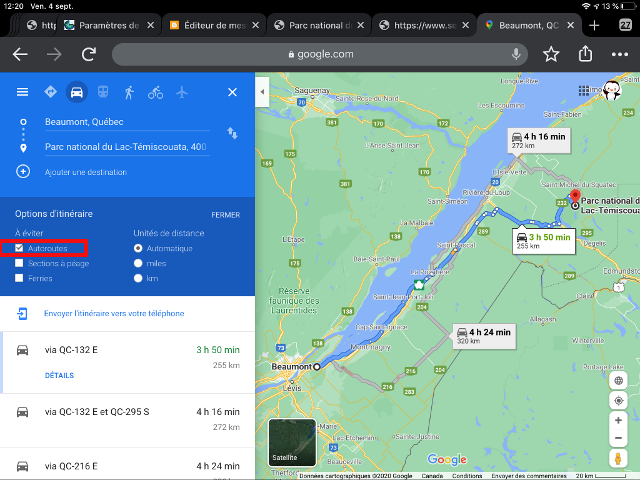
Task: Select cycling travel mode
Action: pos(156,93)
